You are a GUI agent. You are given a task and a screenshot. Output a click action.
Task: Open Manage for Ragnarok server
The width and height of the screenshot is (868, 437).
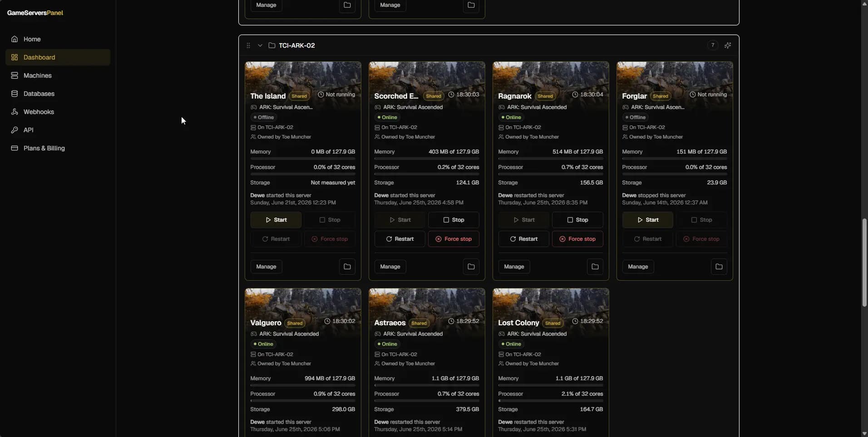[x=514, y=267]
